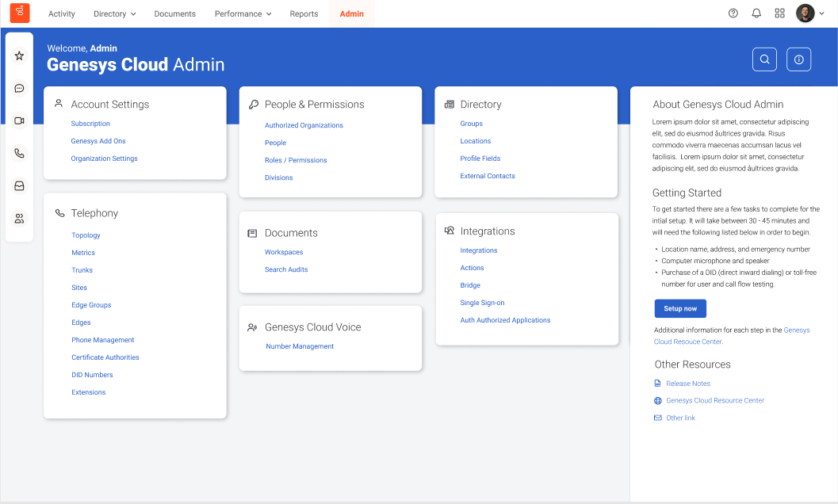This screenshot has height=504, width=838.
Task: Open the apps grid icon
Action: [779, 13]
